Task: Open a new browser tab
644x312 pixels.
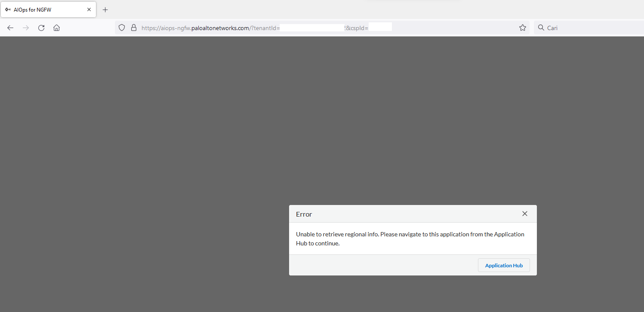Action: point(105,9)
